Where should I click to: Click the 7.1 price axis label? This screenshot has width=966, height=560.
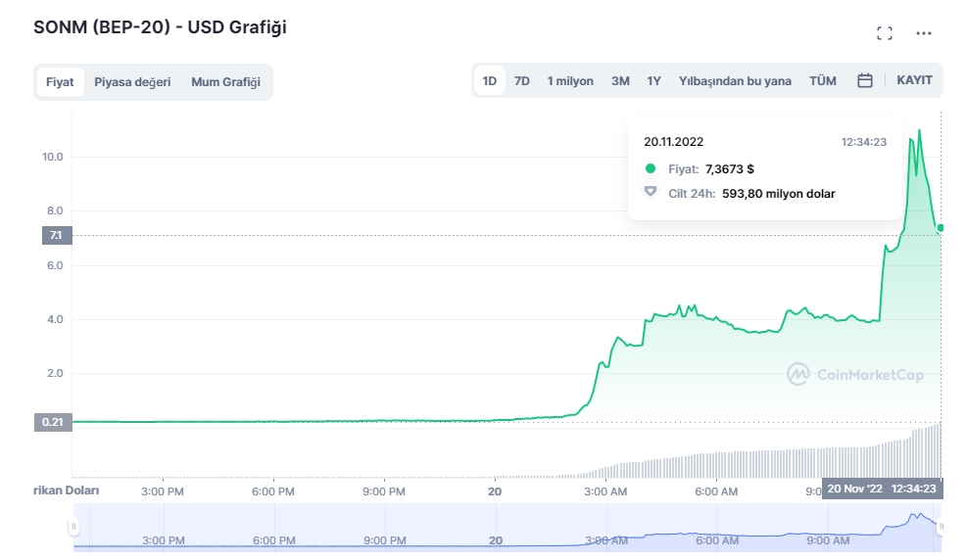55,235
